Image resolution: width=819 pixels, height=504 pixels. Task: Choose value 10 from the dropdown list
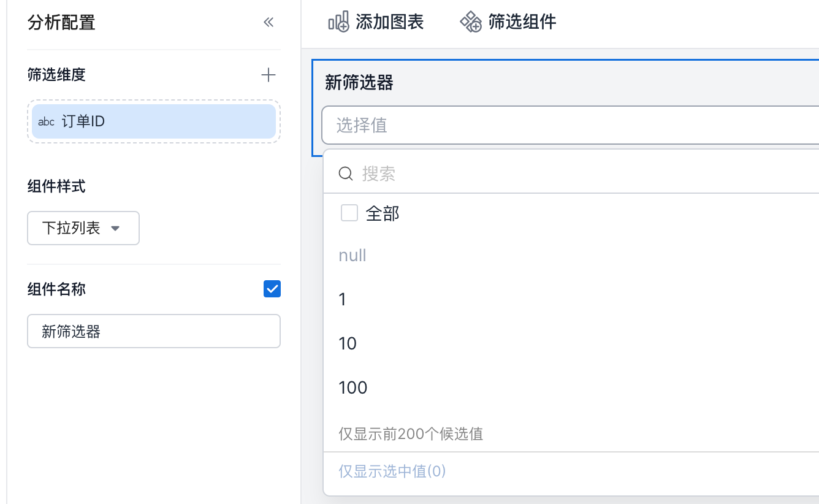point(348,343)
